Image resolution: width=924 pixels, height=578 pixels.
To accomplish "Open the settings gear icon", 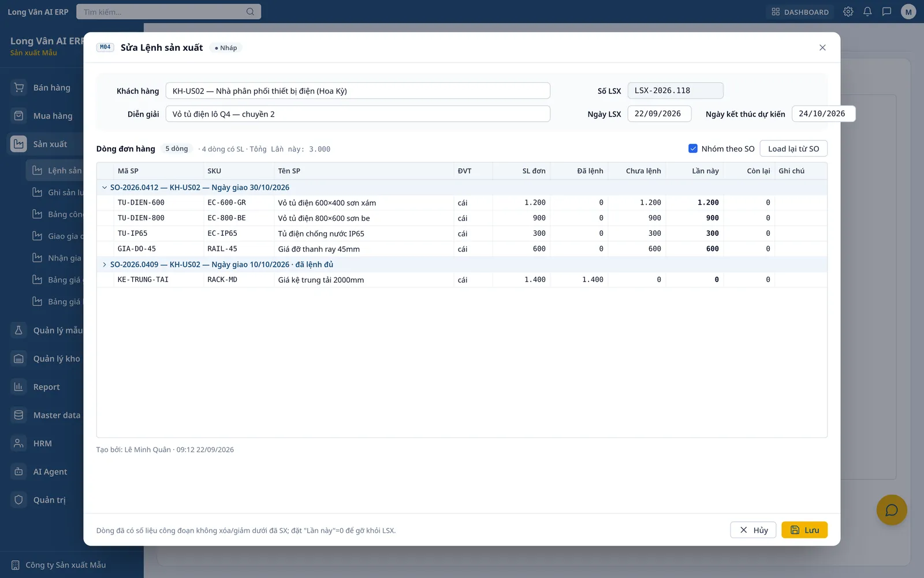I will pyautogui.click(x=848, y=12).
